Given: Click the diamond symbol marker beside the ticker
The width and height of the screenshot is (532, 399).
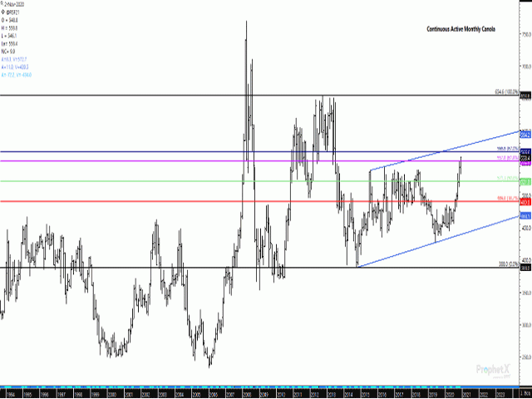Looking at the screenshot, I should click(3, 12).
